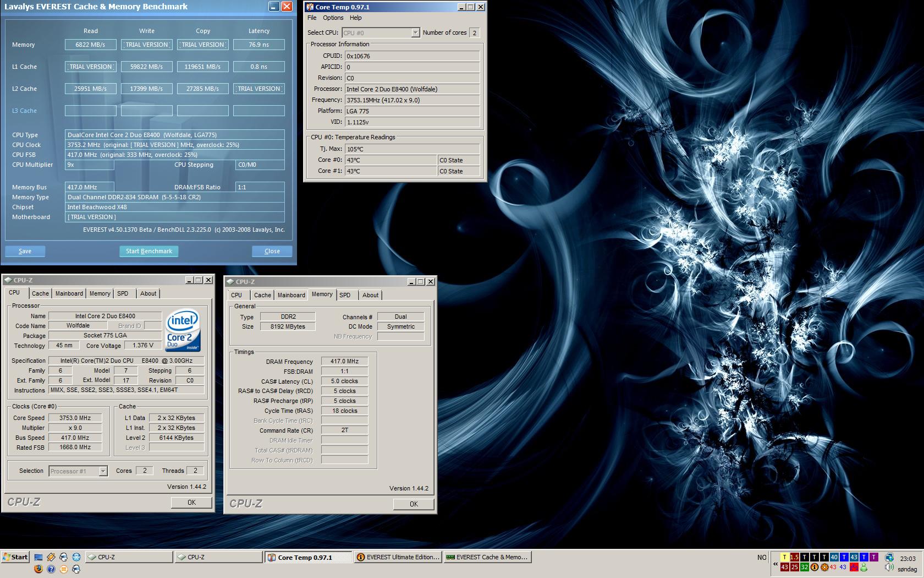The image size is (924, 578).
Task: Click the Windows Start button
Action: click(x=15, y=557)
